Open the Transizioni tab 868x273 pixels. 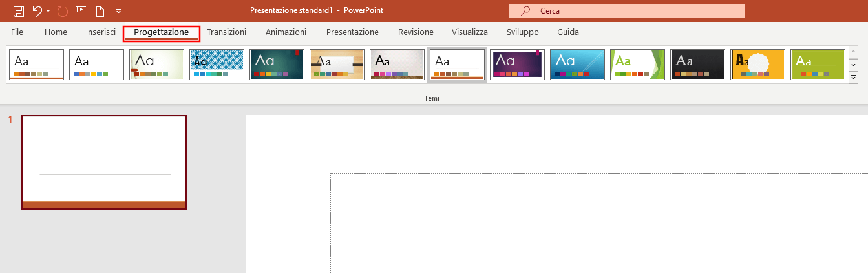(x=227, y=32)
